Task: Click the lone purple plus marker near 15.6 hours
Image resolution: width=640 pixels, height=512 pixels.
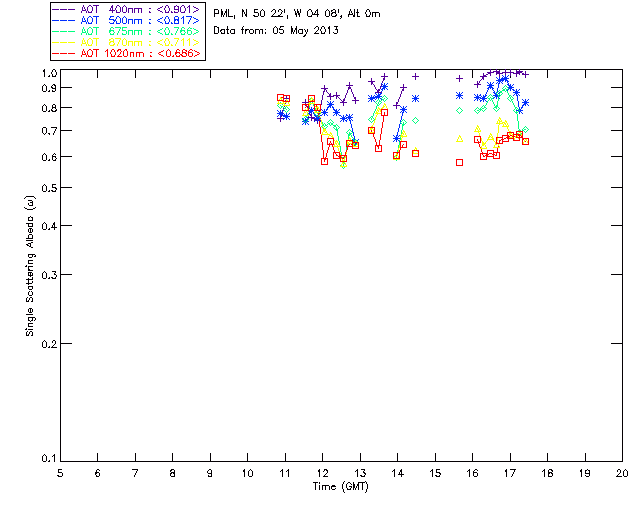Action: click(x=460, y=78)
